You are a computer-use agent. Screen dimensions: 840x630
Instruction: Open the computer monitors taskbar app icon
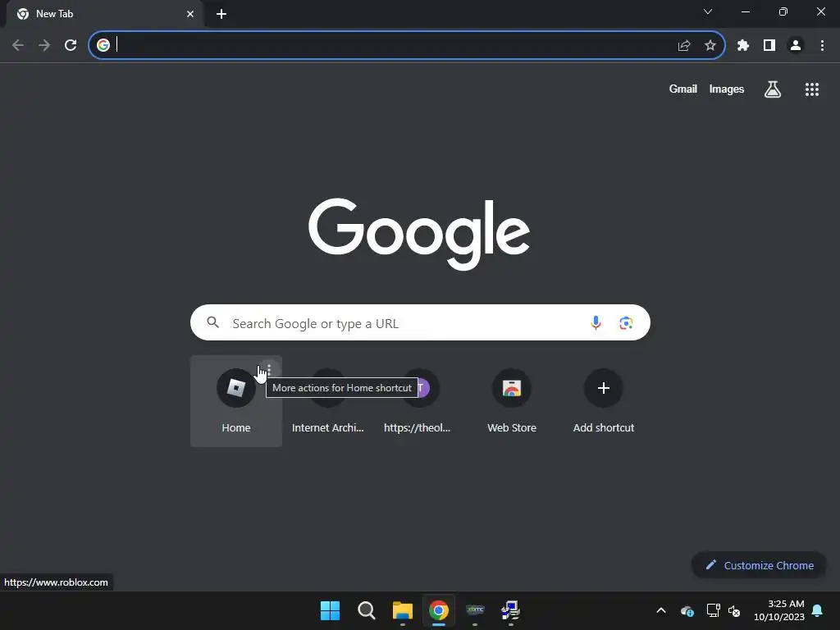(510, 610)
